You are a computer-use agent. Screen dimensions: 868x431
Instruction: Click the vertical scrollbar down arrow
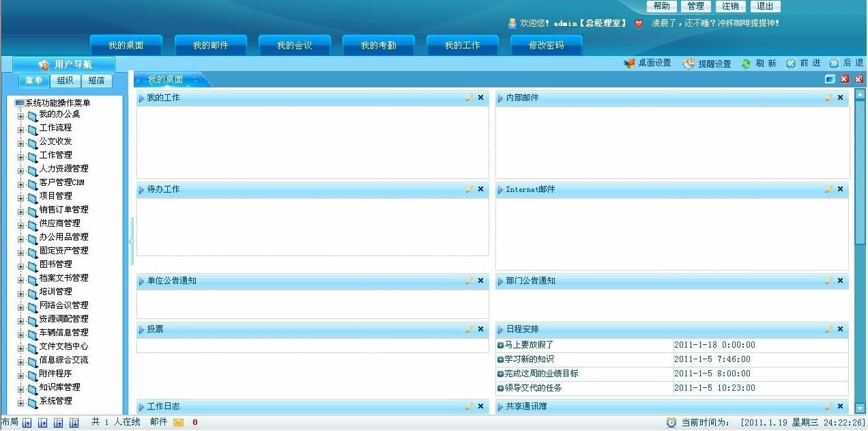click(x=860, y=408)
